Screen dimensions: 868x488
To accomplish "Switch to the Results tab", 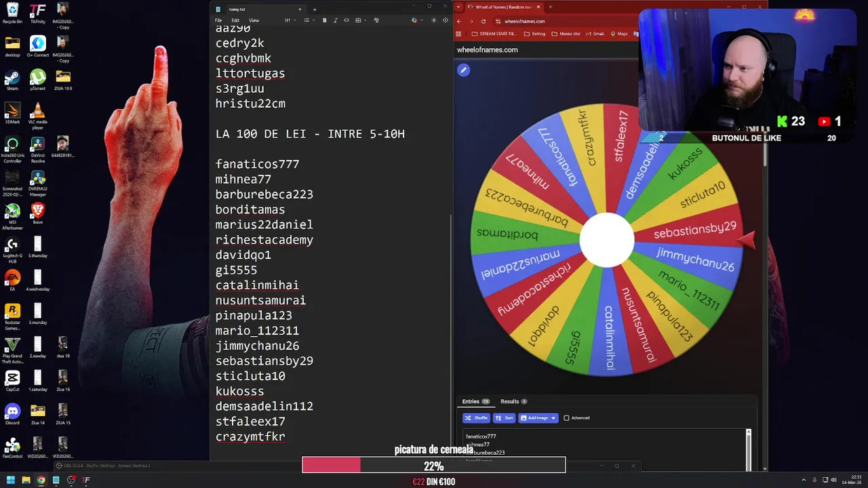I will (513, 401).
